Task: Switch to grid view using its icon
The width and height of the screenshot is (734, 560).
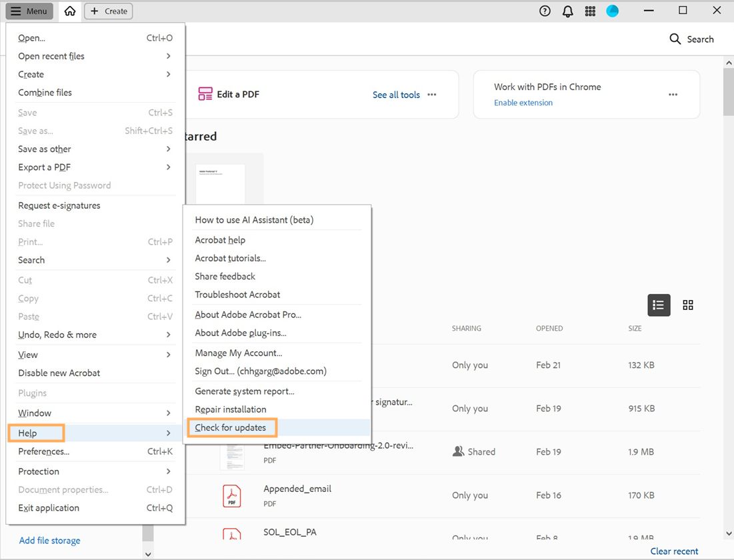Action: pos(688,305)
